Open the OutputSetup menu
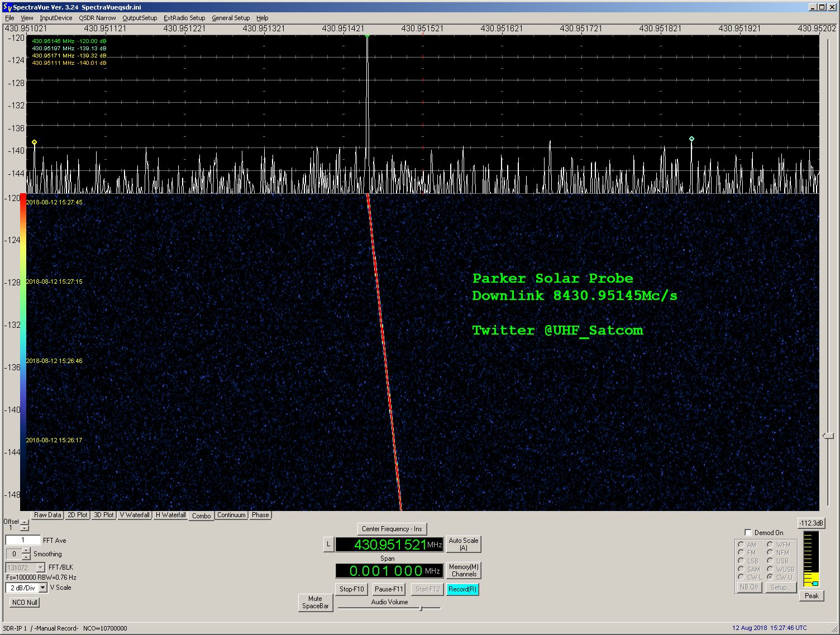 140,18
